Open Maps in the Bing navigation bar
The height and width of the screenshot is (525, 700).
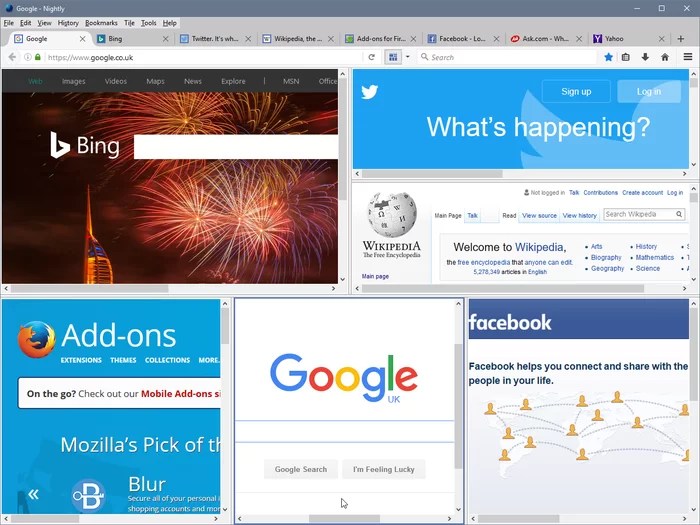pyautogui.click(x=155, y=81)
